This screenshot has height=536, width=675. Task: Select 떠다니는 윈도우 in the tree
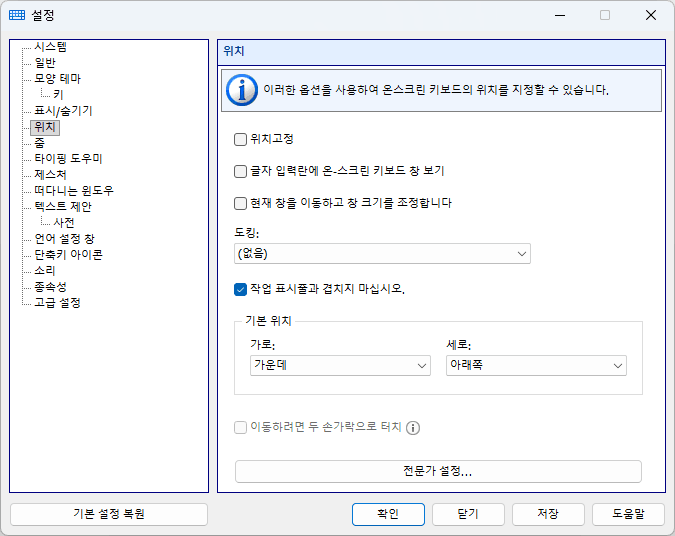pyautogui.click(x=74, y=191)
